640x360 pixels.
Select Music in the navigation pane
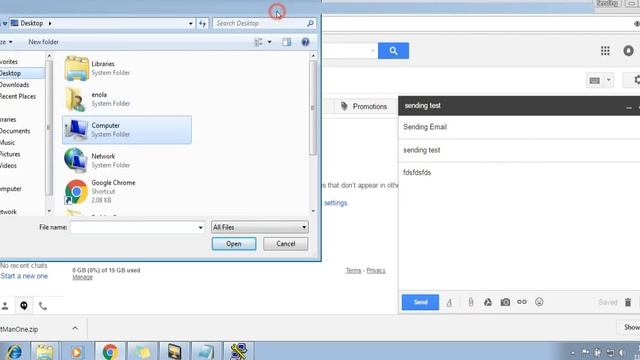pos(7,142)
